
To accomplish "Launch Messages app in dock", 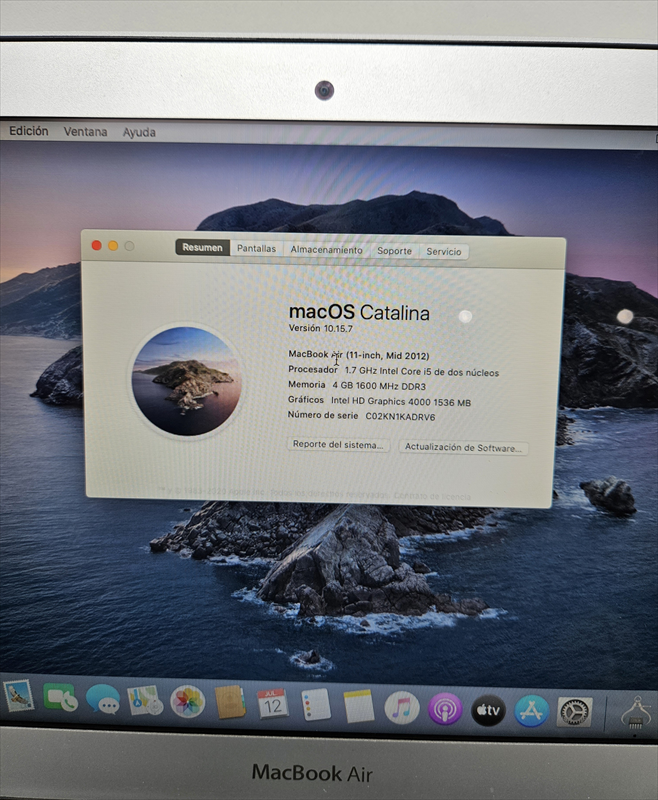I will tap(102, 698).
